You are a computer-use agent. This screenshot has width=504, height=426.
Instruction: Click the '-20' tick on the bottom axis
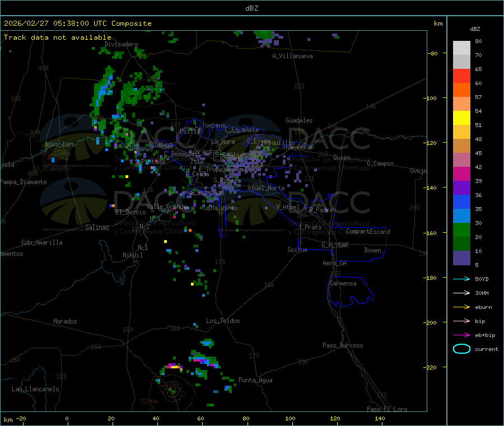click(x=21, y=418)
